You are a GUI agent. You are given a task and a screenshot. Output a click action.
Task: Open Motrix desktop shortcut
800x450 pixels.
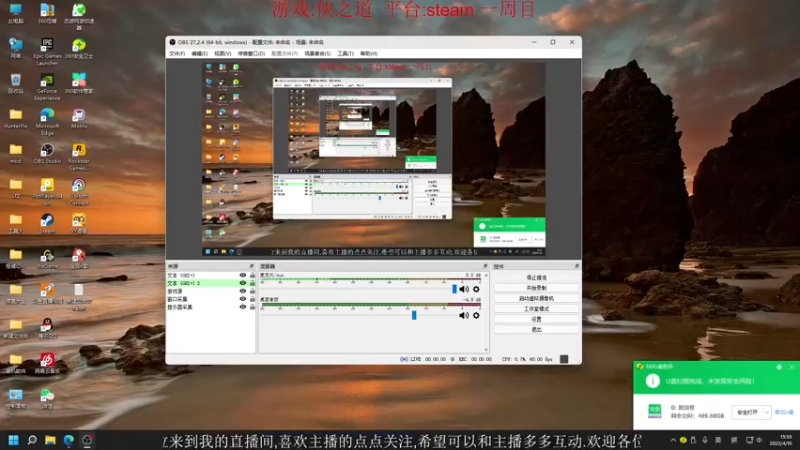pyautogui.click(x=79, y=118)
